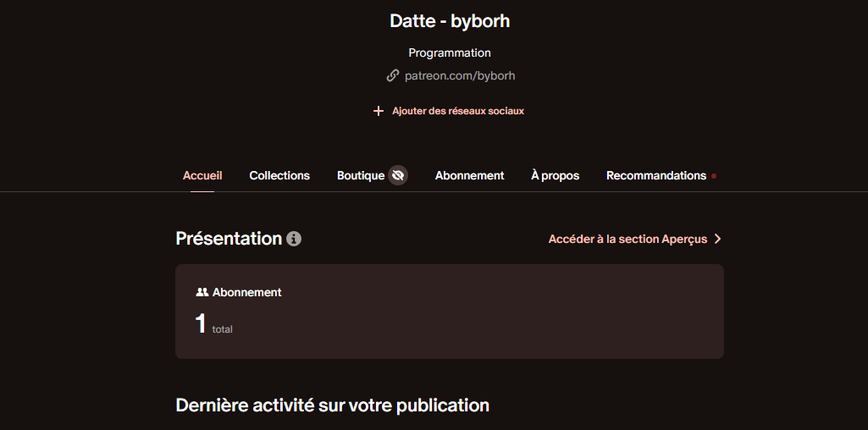This screenshot has height=430, width=868.
Task: Click the right chevron after Accéder à la section Aperçus
Action: [x=718, y=239]
